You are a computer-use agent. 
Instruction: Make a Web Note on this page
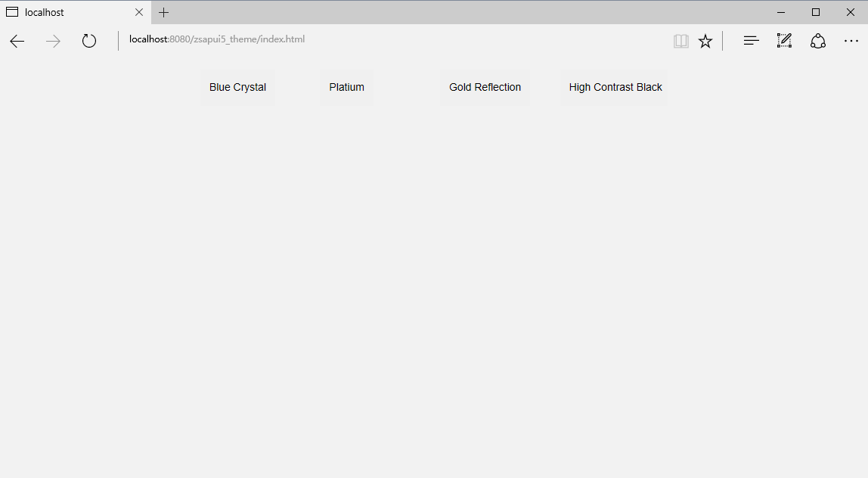(x=784, y=41)
